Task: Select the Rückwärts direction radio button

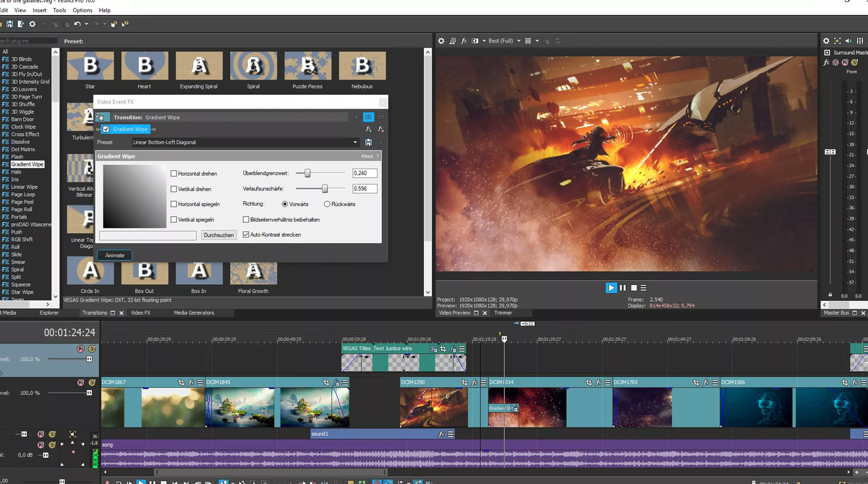Action: coord(327,204)
